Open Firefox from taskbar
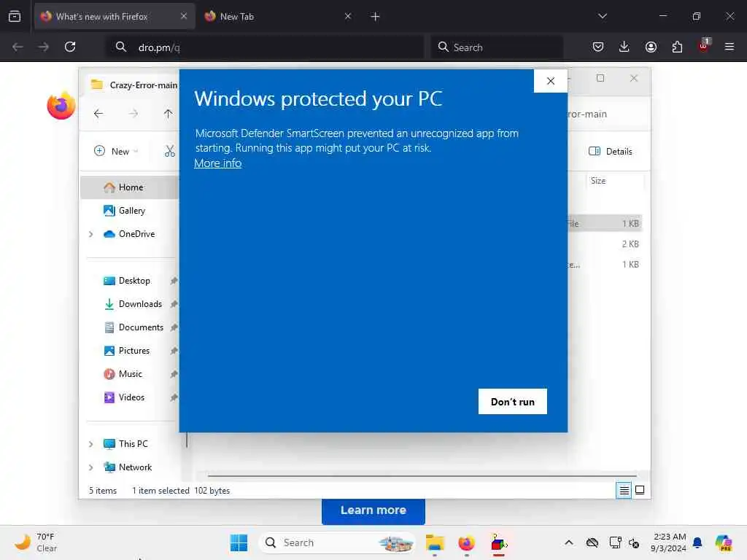The height and width of the screenshot is (560, 747). click(x=466, y=542)
